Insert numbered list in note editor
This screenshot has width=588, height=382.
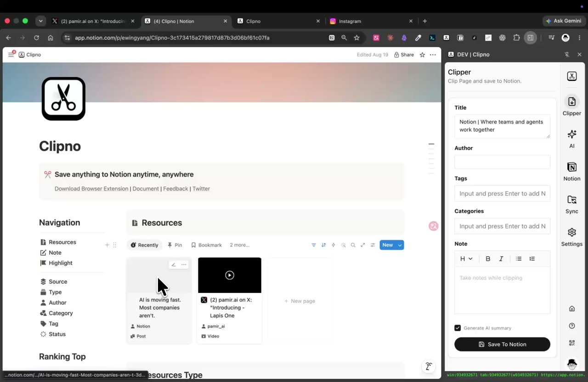click(532, 259)
